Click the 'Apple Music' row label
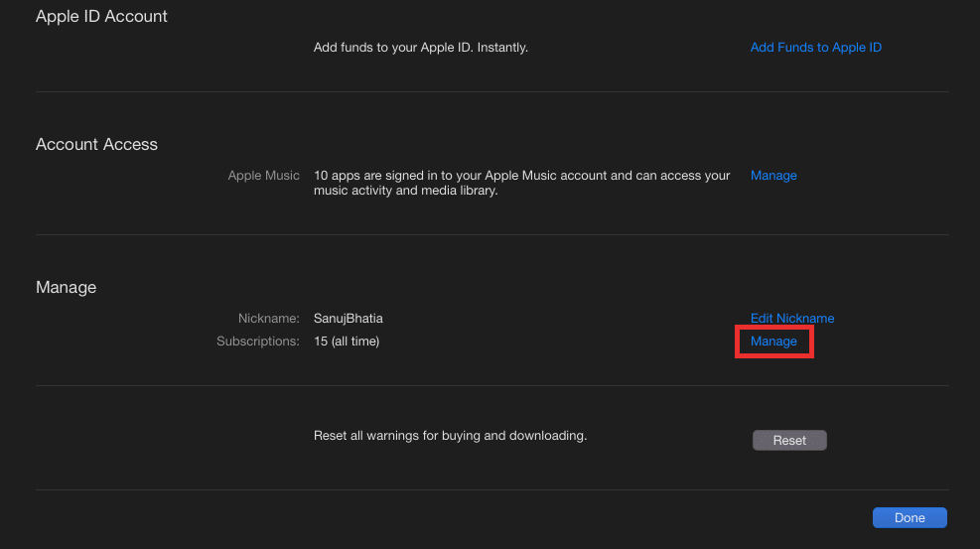 [x=263, y=176]
